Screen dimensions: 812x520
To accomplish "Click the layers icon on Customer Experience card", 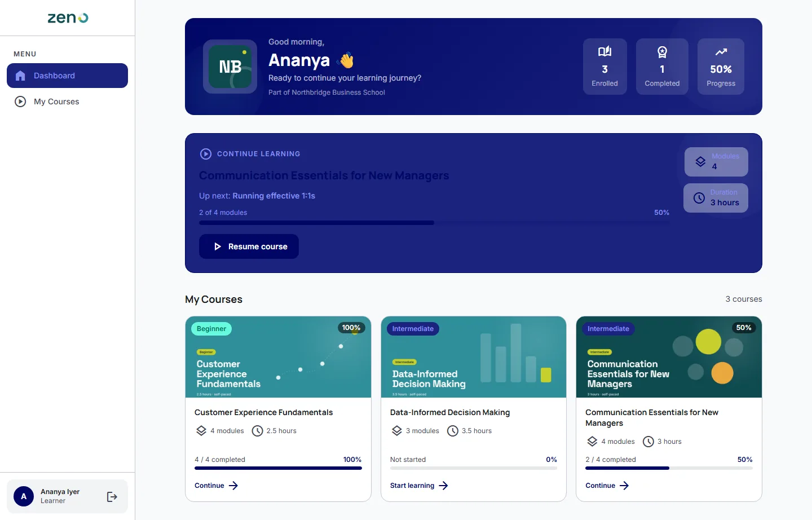I will click(201, 431).
